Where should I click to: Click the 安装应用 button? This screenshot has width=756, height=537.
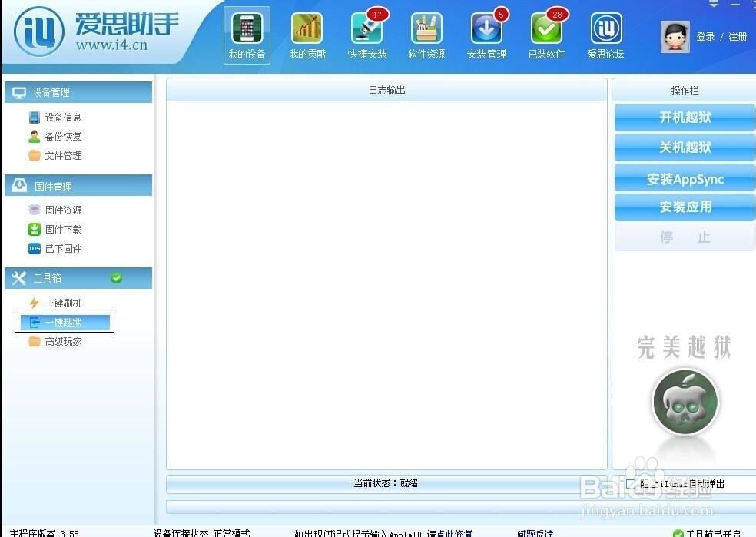pyautogui.click(x=685, y=207)
